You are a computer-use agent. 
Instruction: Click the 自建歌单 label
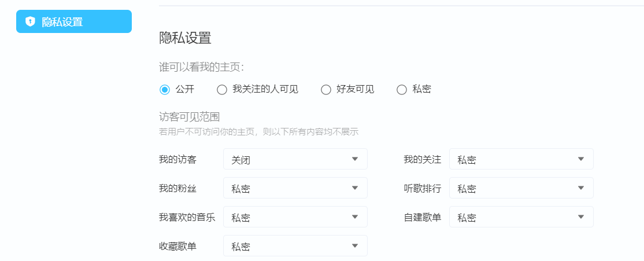(422, 217)
